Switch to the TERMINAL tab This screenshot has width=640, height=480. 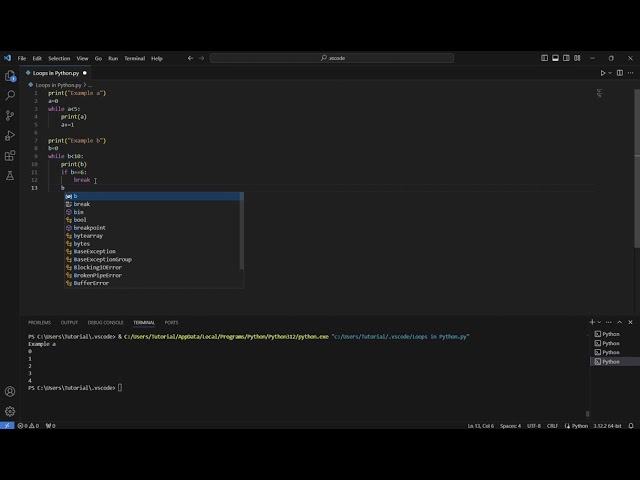coord(144,322)
